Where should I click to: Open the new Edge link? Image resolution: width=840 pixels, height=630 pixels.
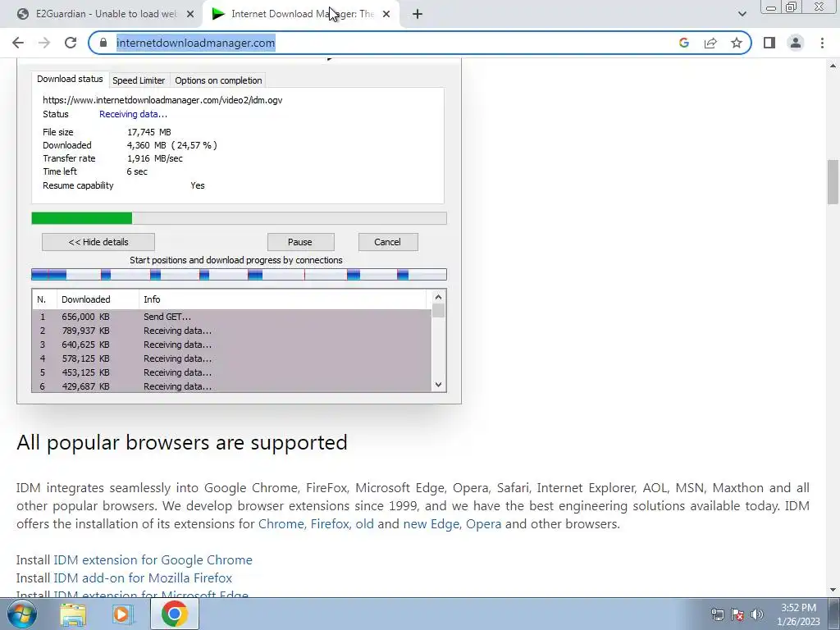(432, 524)
